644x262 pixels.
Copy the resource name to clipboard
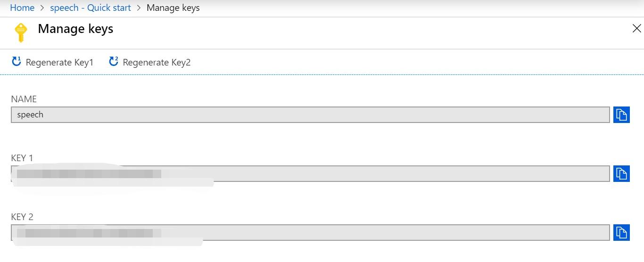pyautogui.click(x=621, y=115)
